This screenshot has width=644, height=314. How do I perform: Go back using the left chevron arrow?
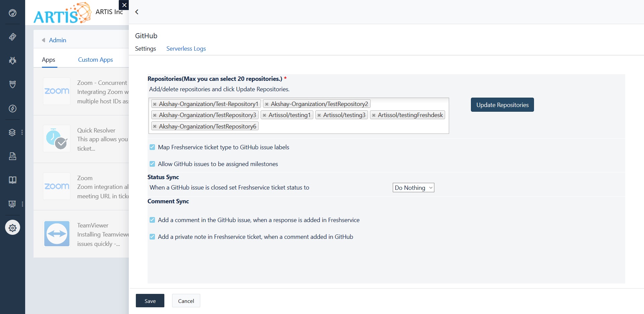pos(137,12)
